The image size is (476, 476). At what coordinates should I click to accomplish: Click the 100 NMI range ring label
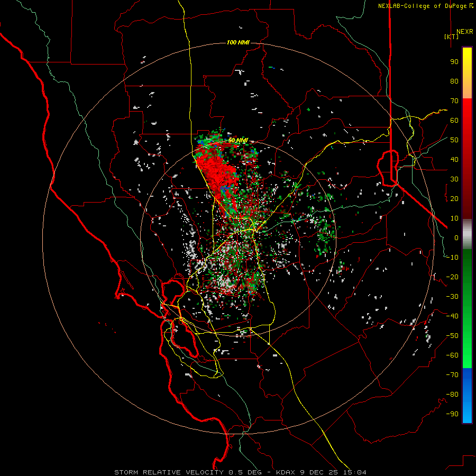238,42
